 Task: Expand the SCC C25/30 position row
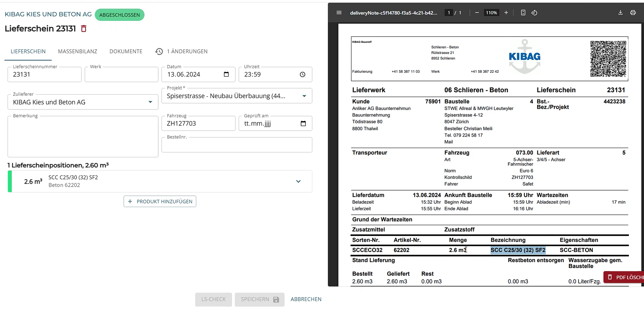point(298,181)
